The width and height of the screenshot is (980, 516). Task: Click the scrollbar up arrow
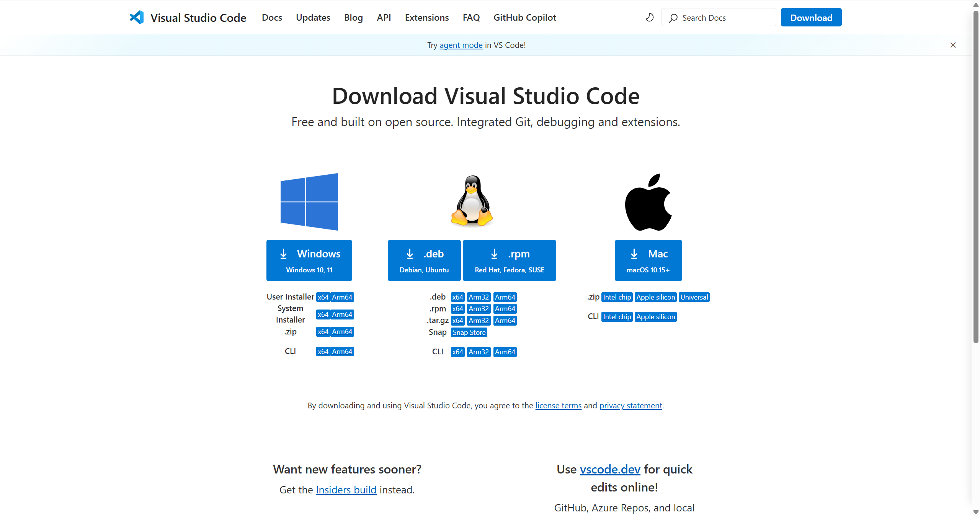click(976, 5)
